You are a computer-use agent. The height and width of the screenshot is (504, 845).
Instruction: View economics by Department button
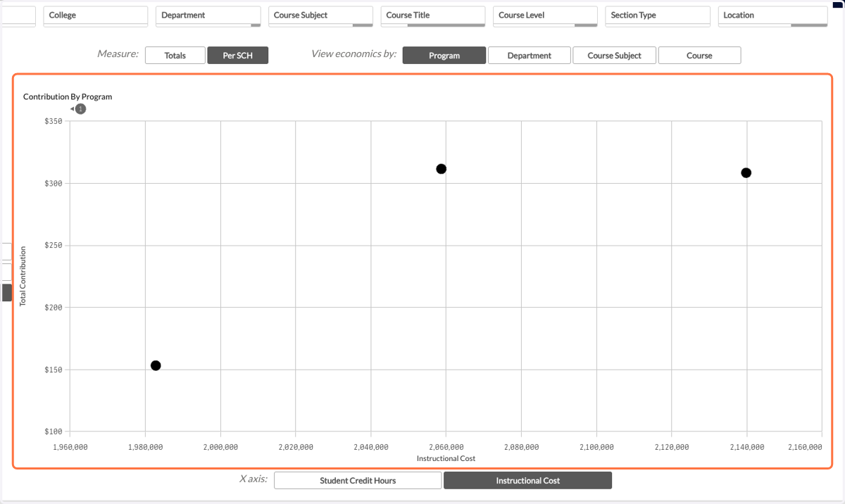530,56
